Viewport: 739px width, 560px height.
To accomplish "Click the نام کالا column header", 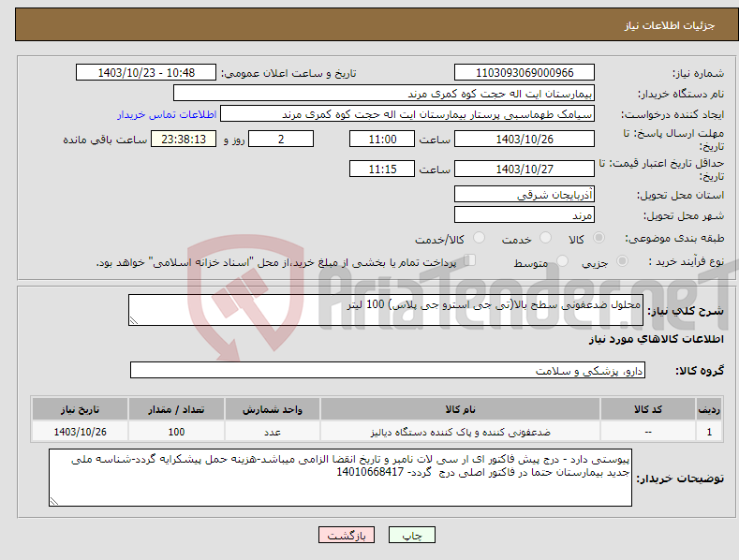I will [460, 409].
